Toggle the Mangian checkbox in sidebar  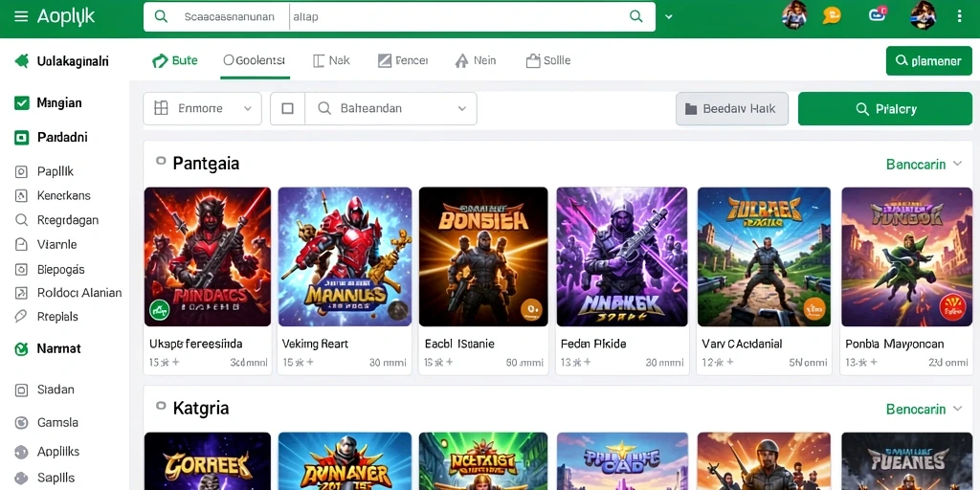pos(22,103)
